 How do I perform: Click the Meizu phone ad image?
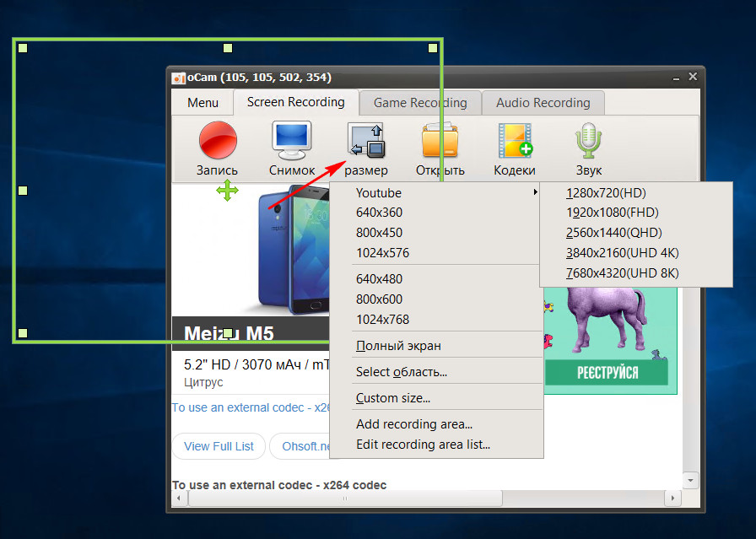292,249
